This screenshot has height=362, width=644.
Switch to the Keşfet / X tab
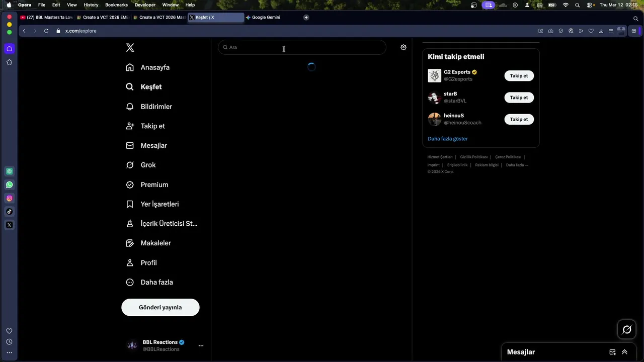click(216, 18)
